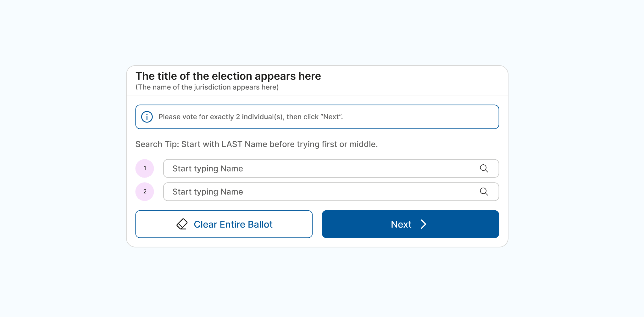Click the magnifier icon in the second name field
Image resolution: width=644 pixels, height=317 pixels.
(x=484, y=192)
